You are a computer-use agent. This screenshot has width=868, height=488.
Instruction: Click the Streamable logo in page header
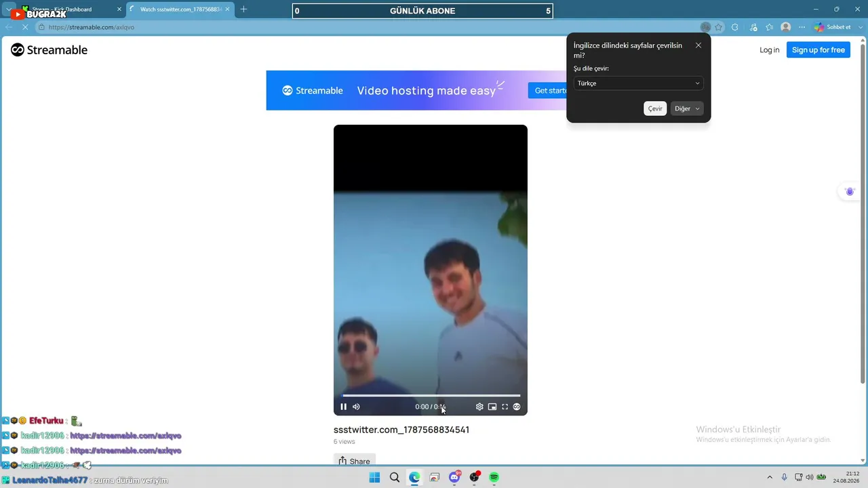(x=49, y=49)
